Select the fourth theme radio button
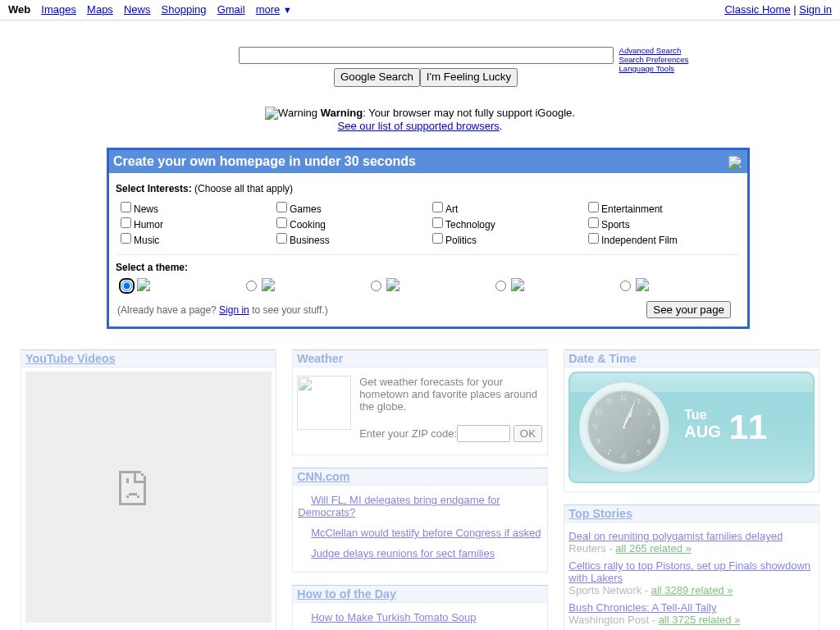Screen dimensions: 840x630 501,286
